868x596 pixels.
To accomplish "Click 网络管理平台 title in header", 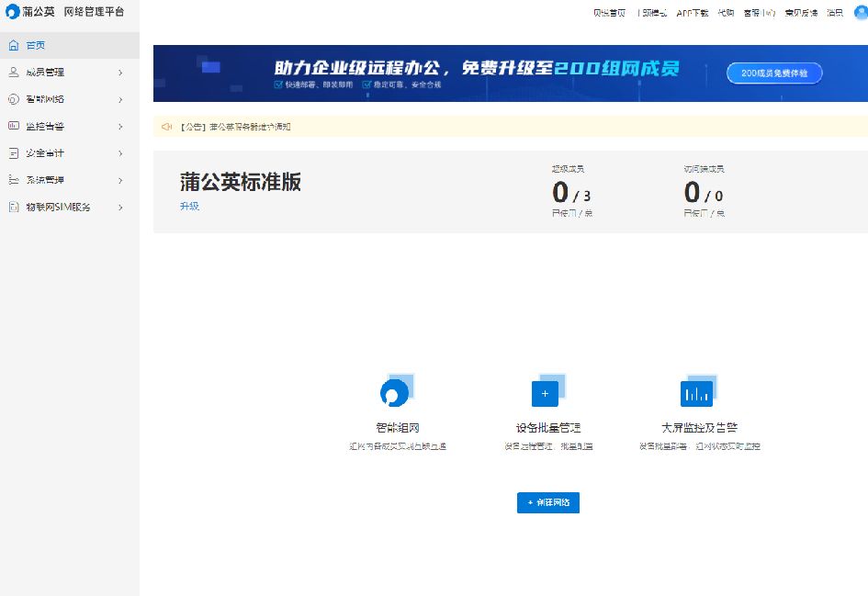I will (94, 12).
